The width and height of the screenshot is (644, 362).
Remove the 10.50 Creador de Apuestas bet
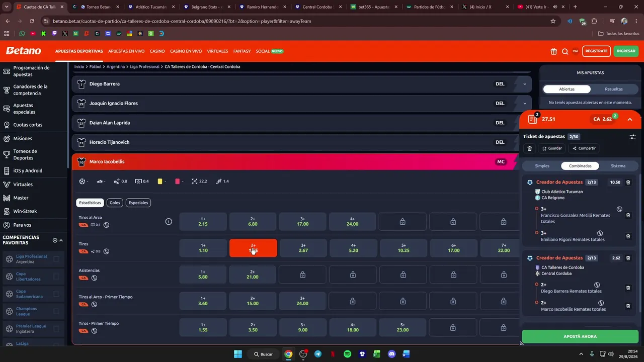628,183
